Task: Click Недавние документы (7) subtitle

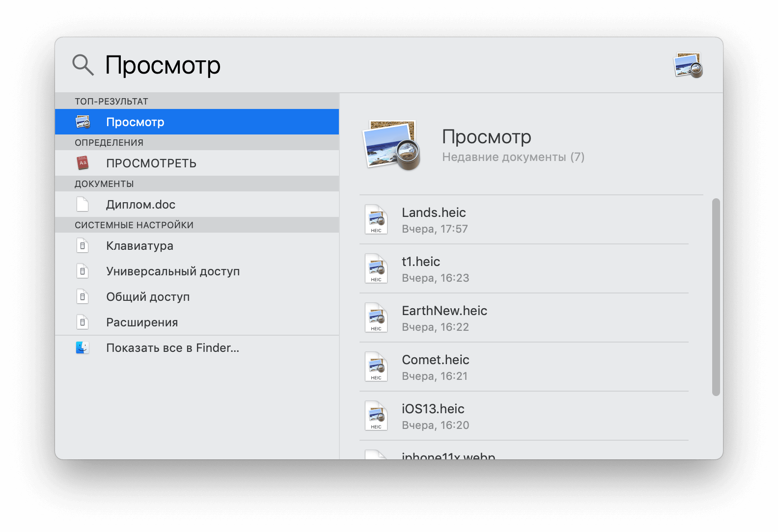Action: coord(513,157)
